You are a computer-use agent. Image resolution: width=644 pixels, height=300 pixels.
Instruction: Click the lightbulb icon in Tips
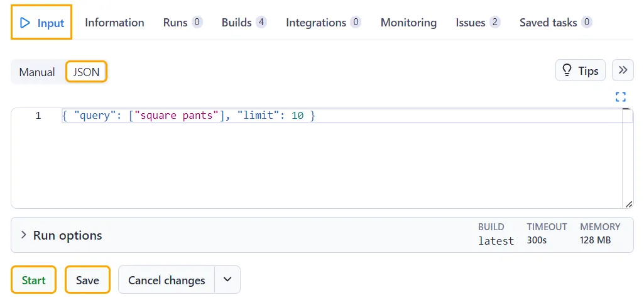[x=567, y=70]
